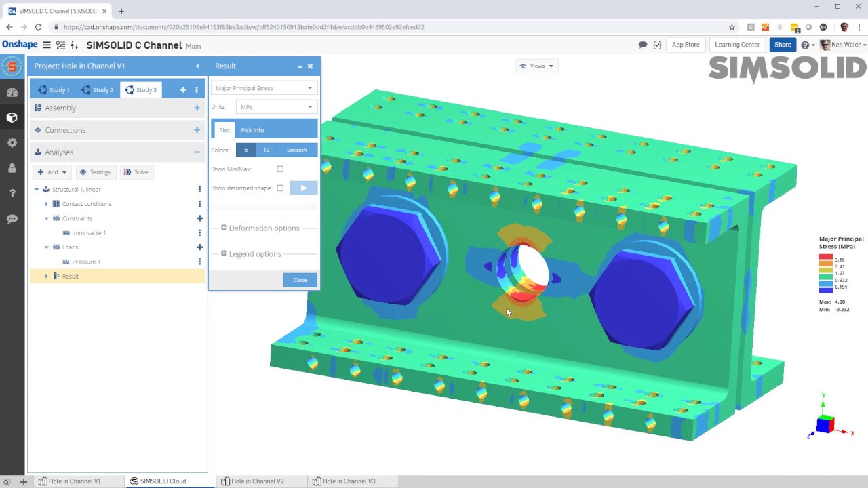Screen dimensions: 868x488
Task: Open the MPa units dropdown
Action: [276, 107]
